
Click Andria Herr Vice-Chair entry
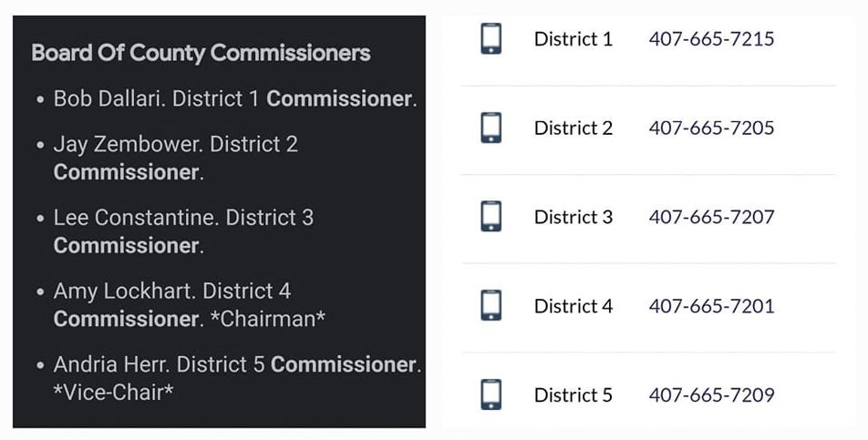pyautogui.click(x=237, y=378)
